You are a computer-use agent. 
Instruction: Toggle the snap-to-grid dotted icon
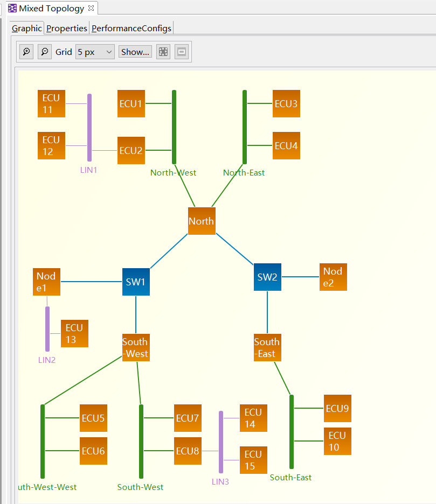[163, 52]
